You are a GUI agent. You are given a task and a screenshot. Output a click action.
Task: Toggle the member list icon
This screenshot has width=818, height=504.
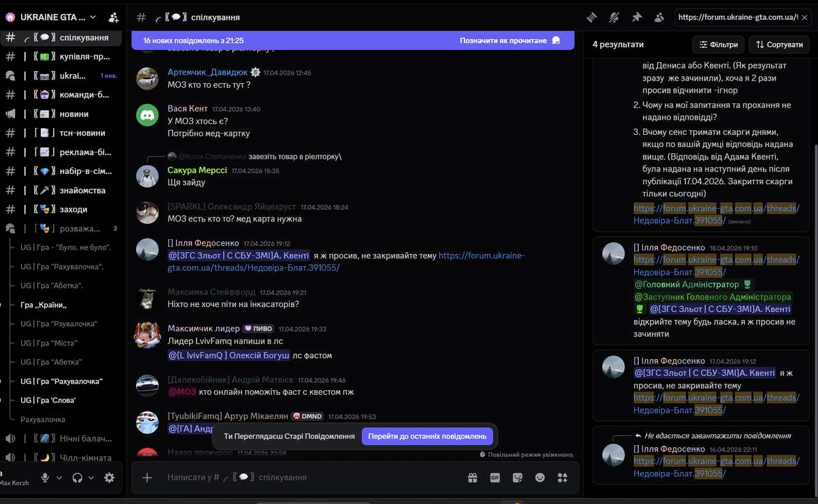(659, 17)
